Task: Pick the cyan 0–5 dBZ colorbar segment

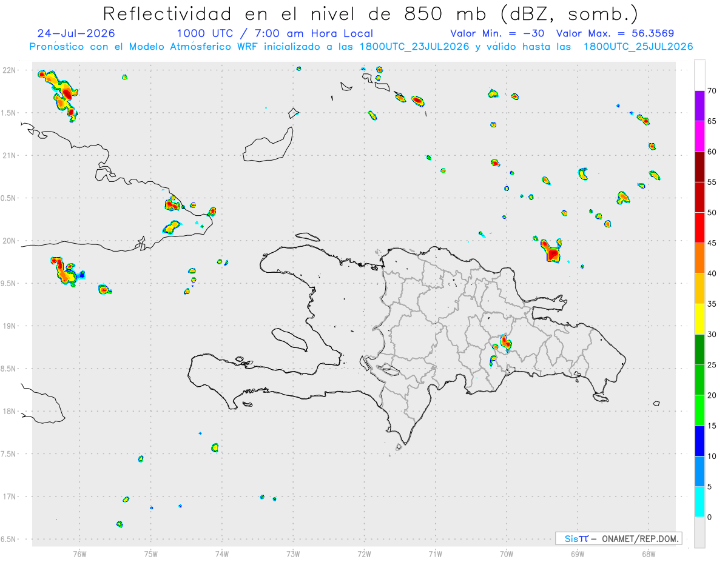Action: coord(699,501)
